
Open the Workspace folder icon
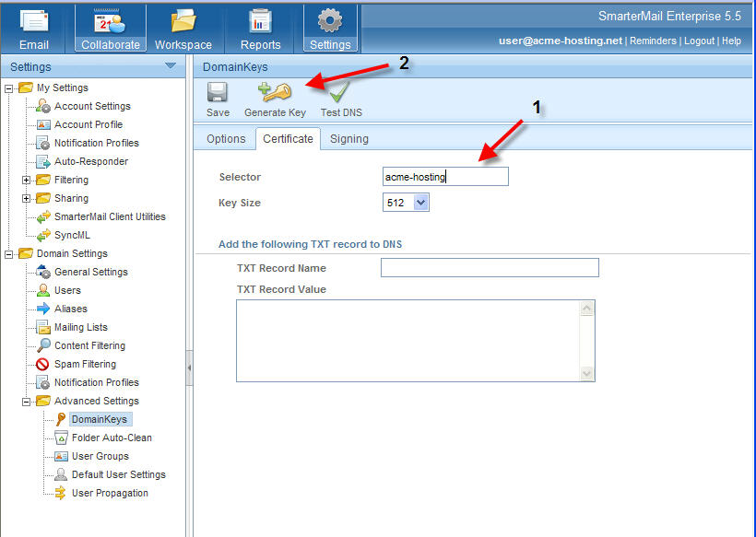click(x=183, y=22)
